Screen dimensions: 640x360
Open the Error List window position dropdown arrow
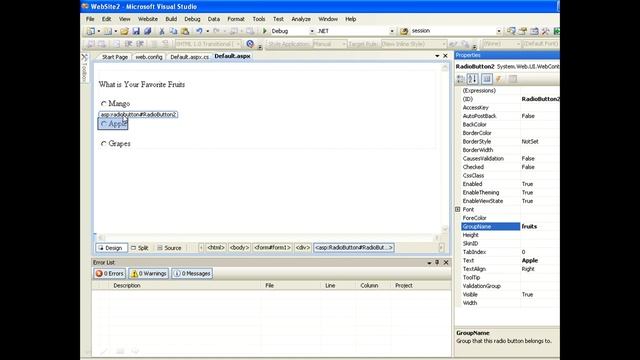tap(429, 263)
